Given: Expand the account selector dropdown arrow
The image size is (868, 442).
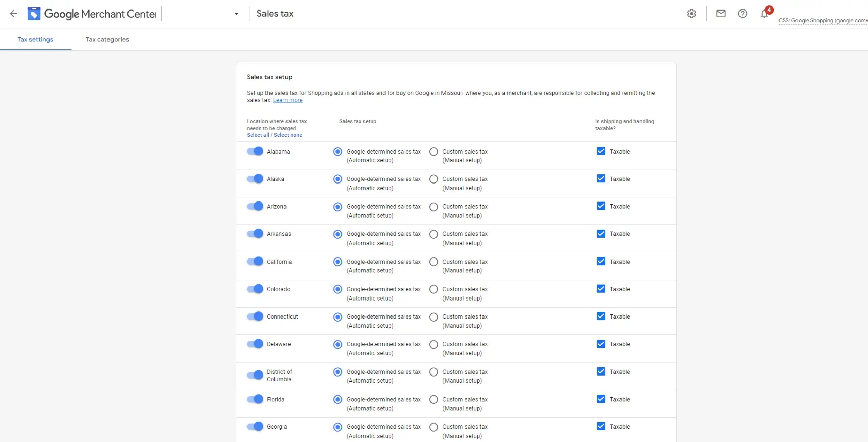Looking at the screenshot, I should click(236, 14).
